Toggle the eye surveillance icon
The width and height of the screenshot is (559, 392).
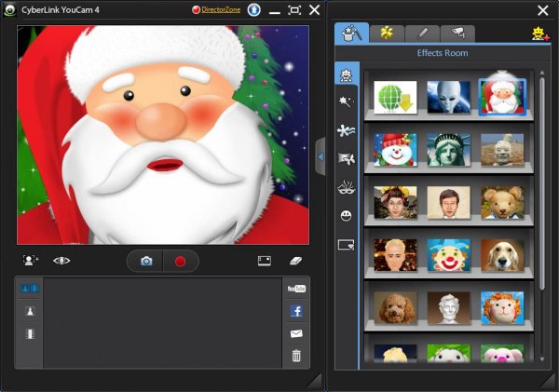click(x=61, y=261)
